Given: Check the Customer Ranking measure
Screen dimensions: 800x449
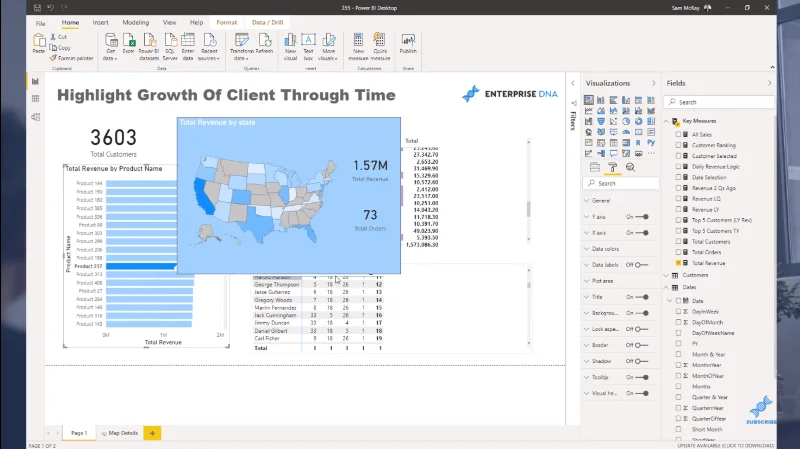Looking at the screenshot, I should pyautogui.click(x=679, y=145).
